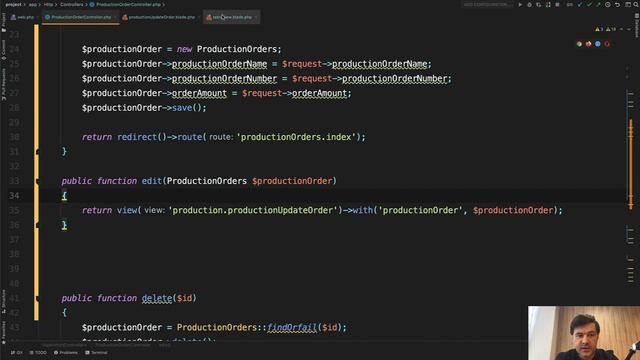This screenshot has height=360, width=640.
Task: Open preview in Opera browser icon
Action: (607, 44)
